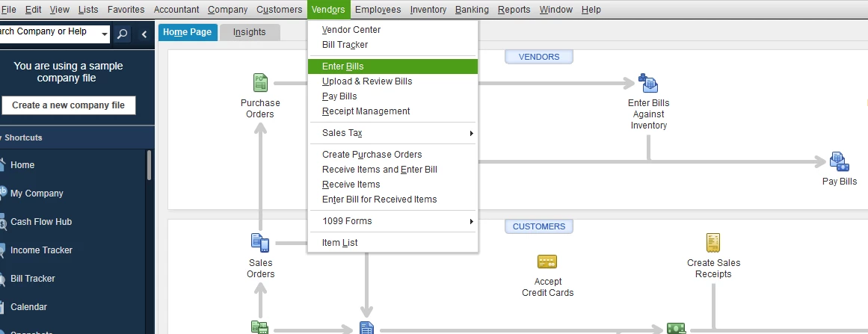This screenshot has height=334, width=868.
Task: Open the File menu
Action: click(8, 10)
